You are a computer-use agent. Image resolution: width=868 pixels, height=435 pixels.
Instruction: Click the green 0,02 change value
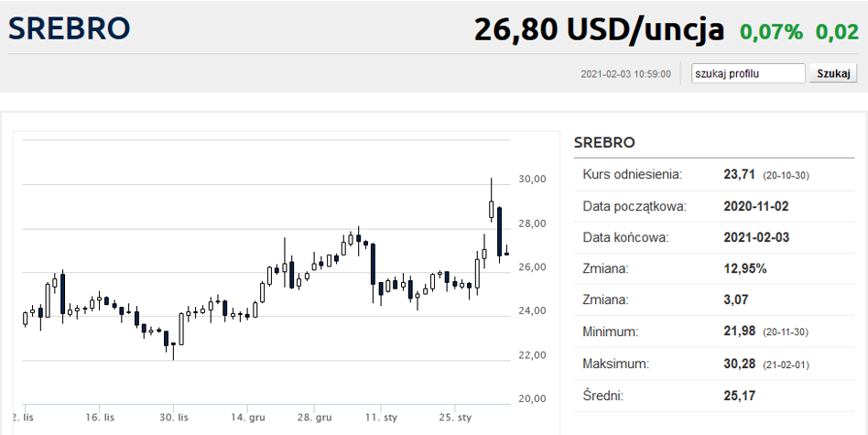(838, 31)
